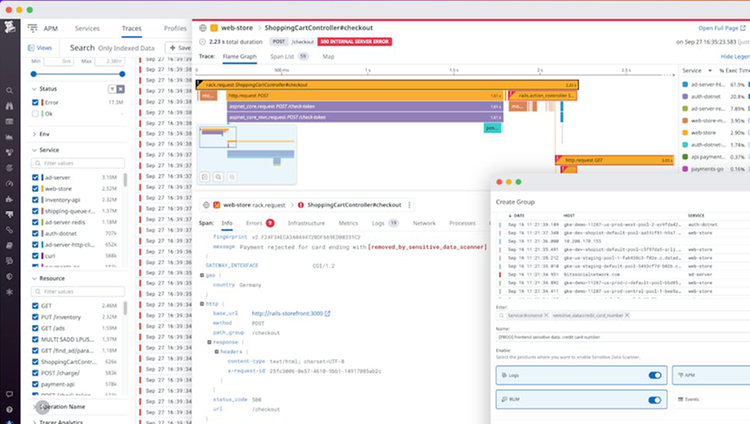750x424 pixels.
Task: Collapse the response JSON node
Action: point(209,342)
